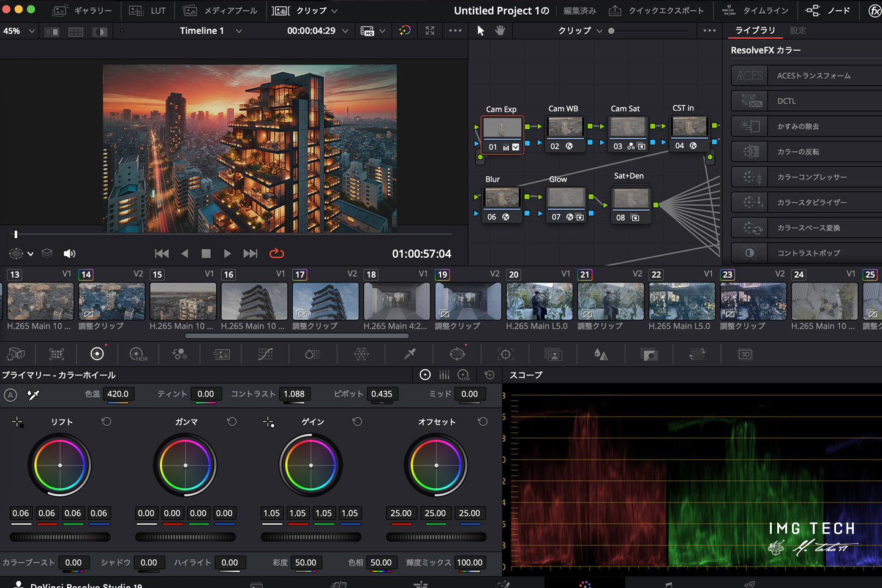Select the Qualifier eyedropper palette

click(x=410, y=354)
